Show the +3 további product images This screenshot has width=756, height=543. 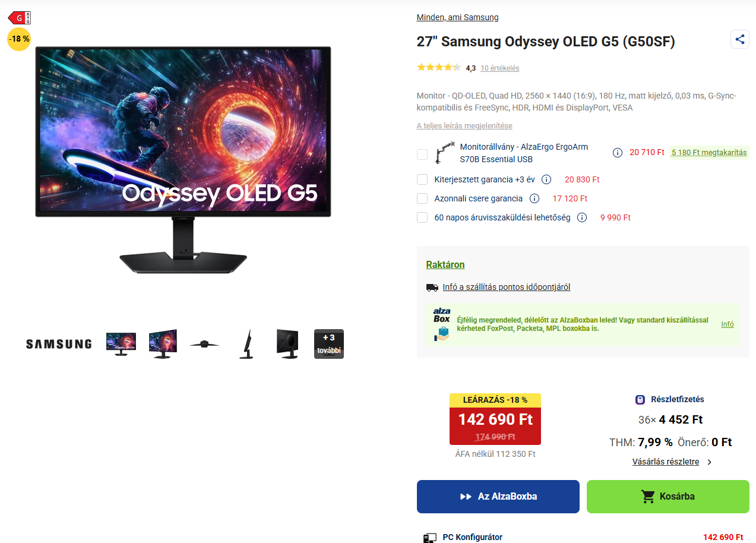click(329, 344)
